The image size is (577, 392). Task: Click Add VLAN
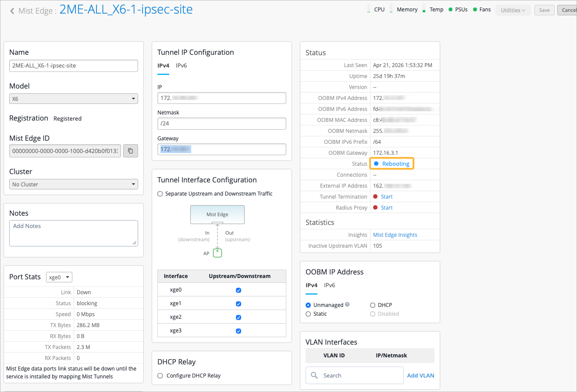click(421, 375)
